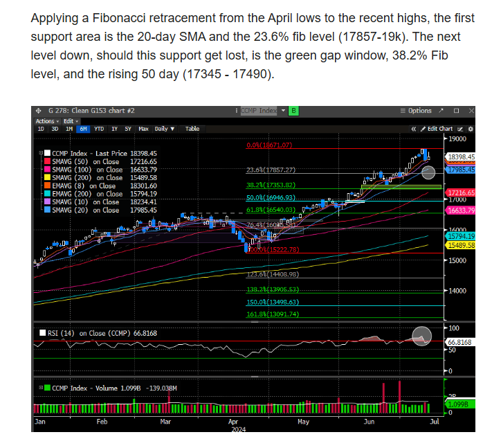Click the cyan EMAVG (200) legend swatch
This screenshot has width=492, height=448.
coord(47,194)
